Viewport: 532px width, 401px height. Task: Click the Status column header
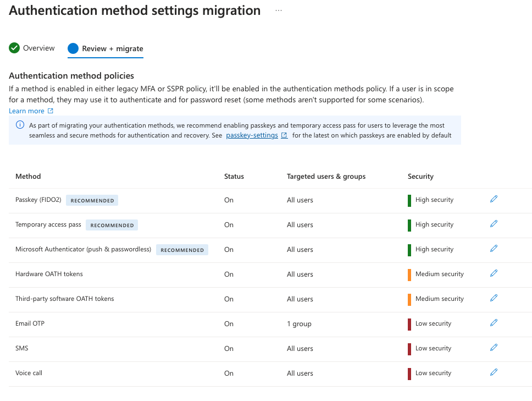[x=234, y=176]
